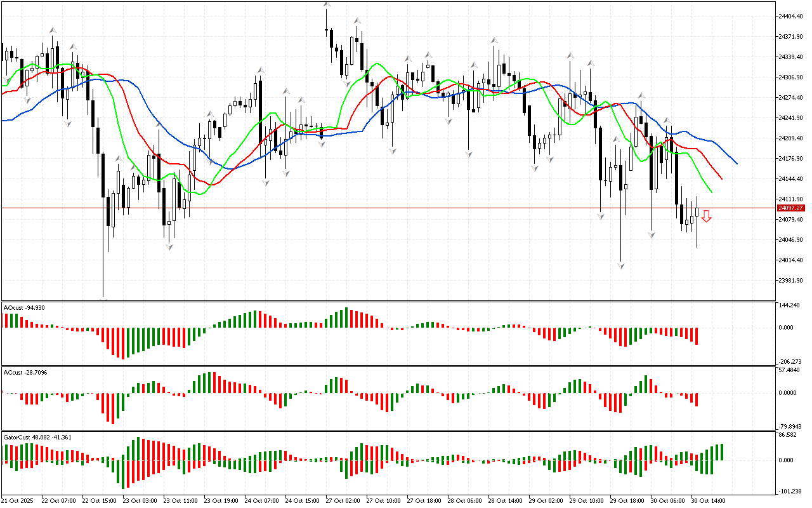
Task: Select the green Alligator lips line's right end
Action: [x=711, y=191]
